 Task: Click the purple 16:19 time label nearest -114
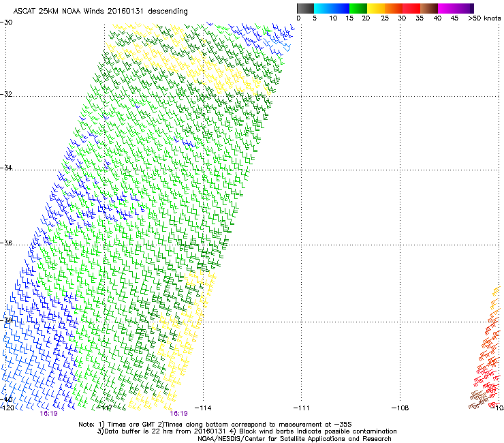[x=178, y=414]
